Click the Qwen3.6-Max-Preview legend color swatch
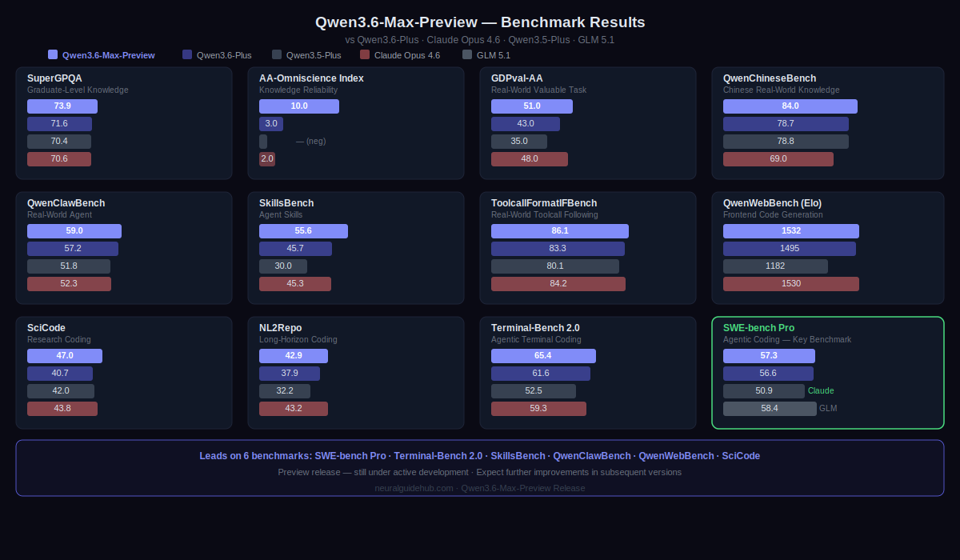Viewport: 960px width, 560px height. pyautogui.click(x=53, y=55)
